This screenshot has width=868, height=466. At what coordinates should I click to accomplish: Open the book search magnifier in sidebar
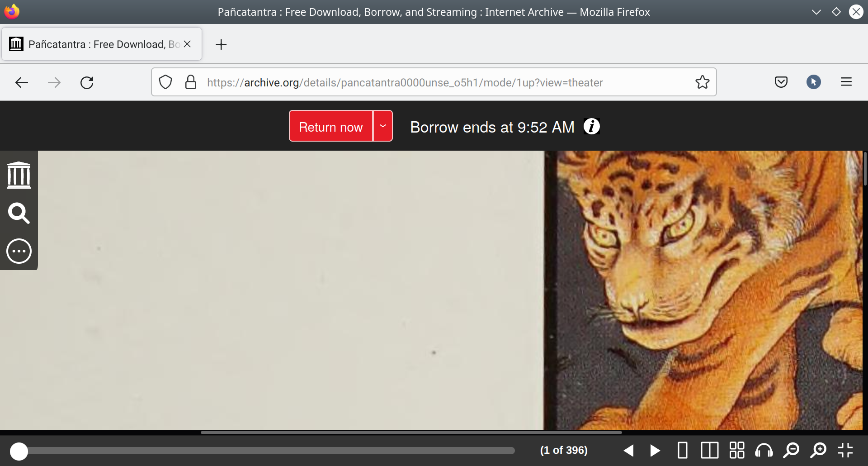pyautogui.click(x=19, y=213)
